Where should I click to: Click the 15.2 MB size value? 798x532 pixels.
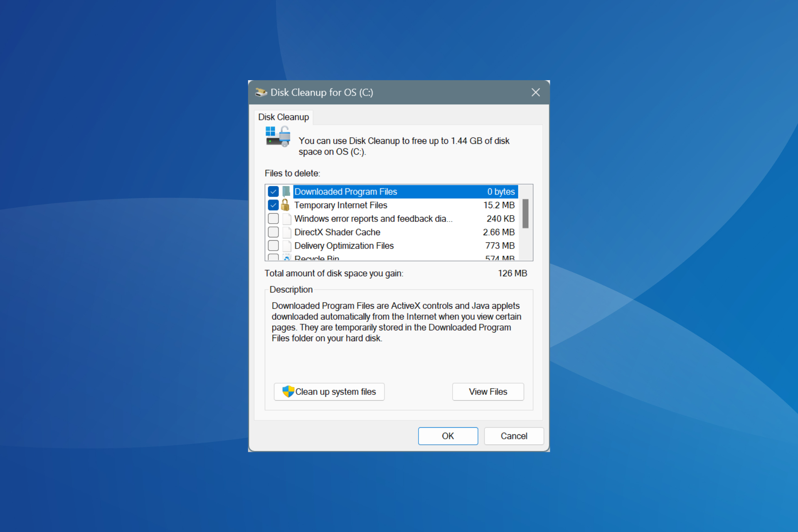499,205
